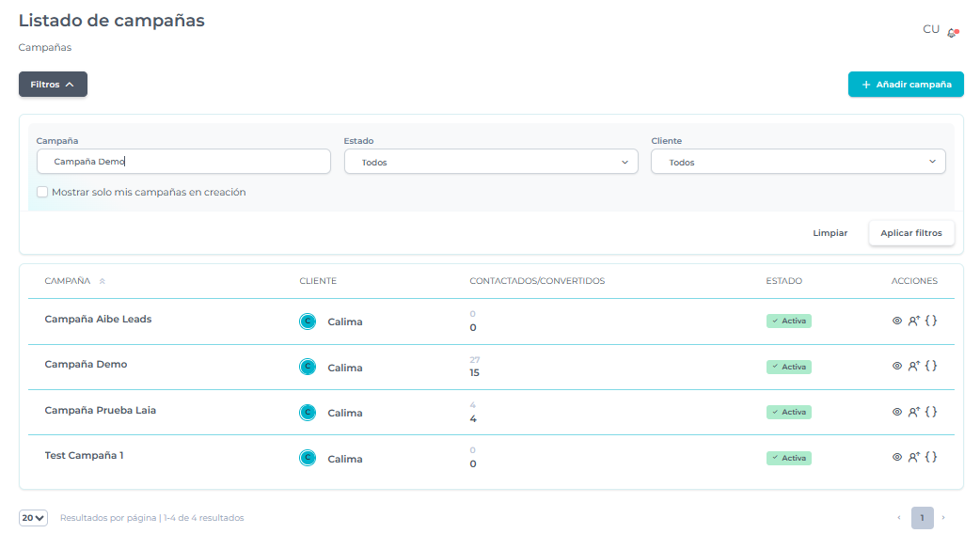Open the Estado dropdown
Screen dimensions: 980x549
(x=491, y=163)
